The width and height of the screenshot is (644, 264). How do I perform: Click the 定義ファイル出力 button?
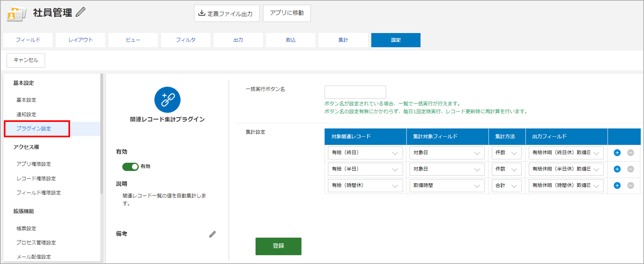227,13
